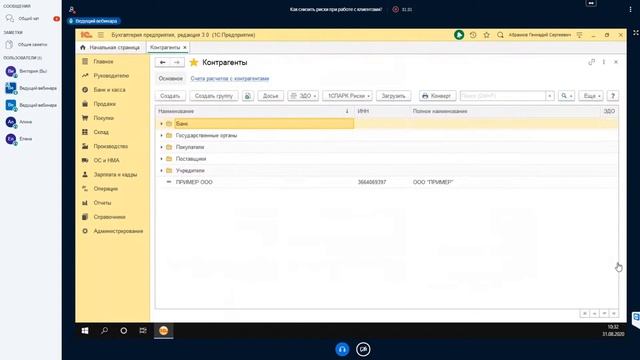
Task: Switch to the Начальная страница tab
Action: pos(110,48)
